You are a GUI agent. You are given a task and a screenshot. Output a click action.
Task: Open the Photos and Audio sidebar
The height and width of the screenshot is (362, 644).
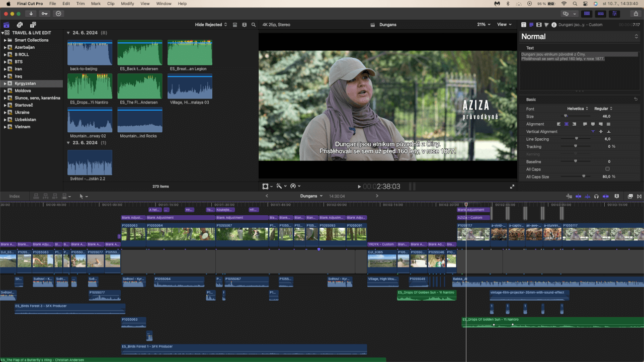coord(20,25)
